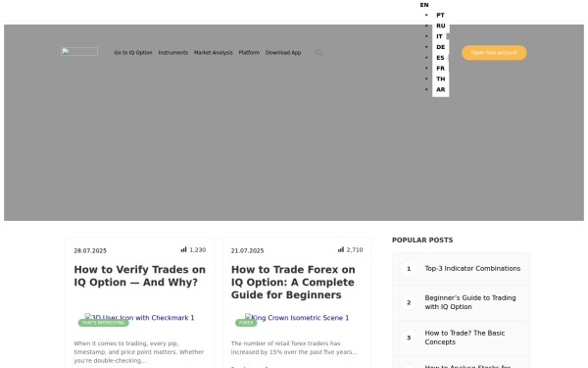Click excerpt starting 'When it comes to trading'
The image size is (588, 368).
click(x=139, y=352)
